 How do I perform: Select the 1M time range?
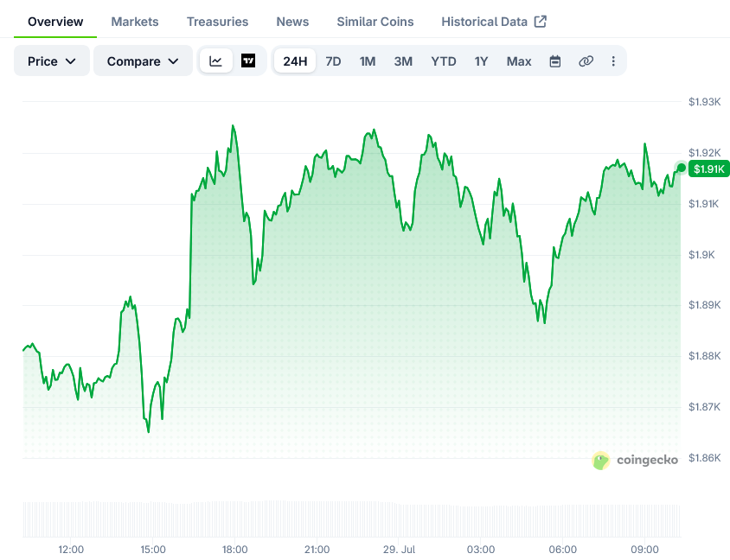368,61
